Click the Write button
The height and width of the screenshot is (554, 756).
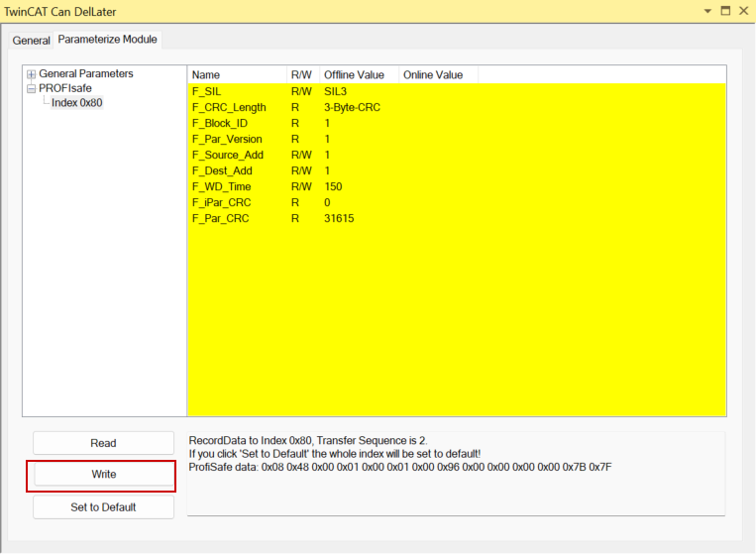(104, 475)
